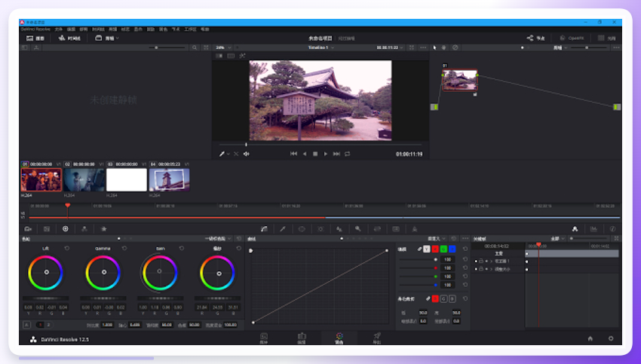Play the clip forward
641x364 pixels.
326,154
